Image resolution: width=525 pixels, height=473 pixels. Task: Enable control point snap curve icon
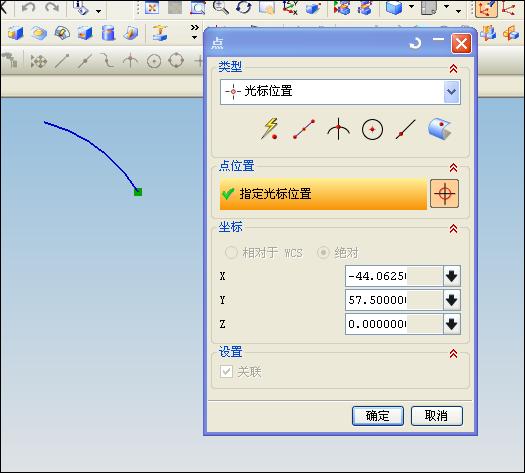(x=108, y=61)
